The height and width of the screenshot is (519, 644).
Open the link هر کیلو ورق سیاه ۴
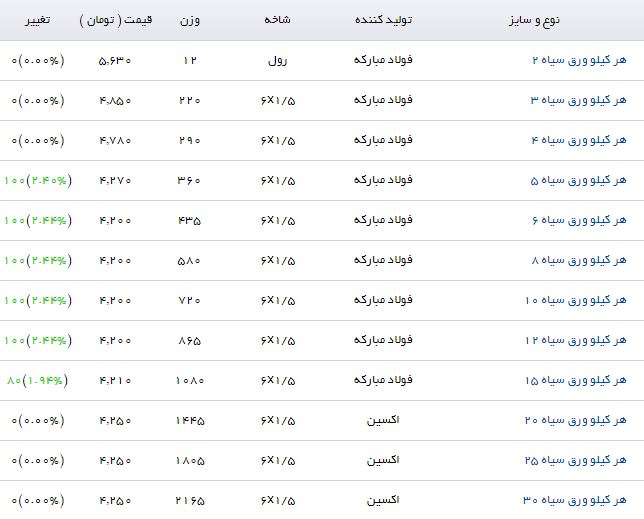pyautogui.click(x=579, y=140)
